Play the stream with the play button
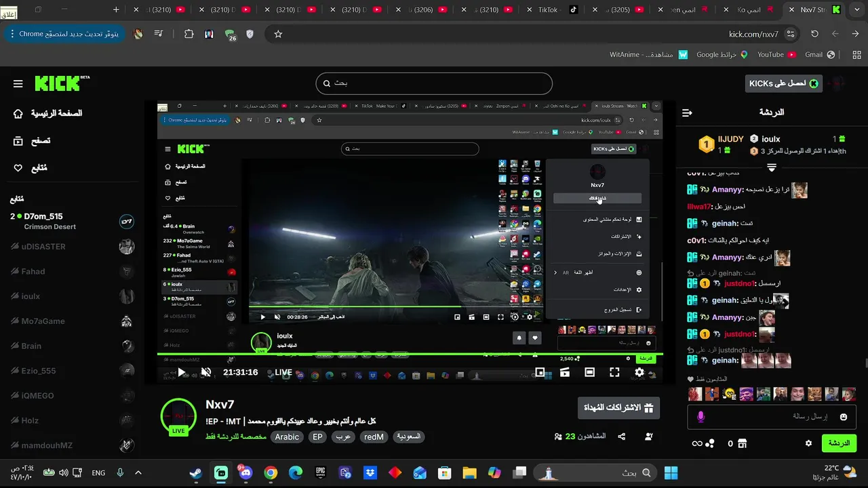This screenshot has height=488, width=868. point(180,372)
